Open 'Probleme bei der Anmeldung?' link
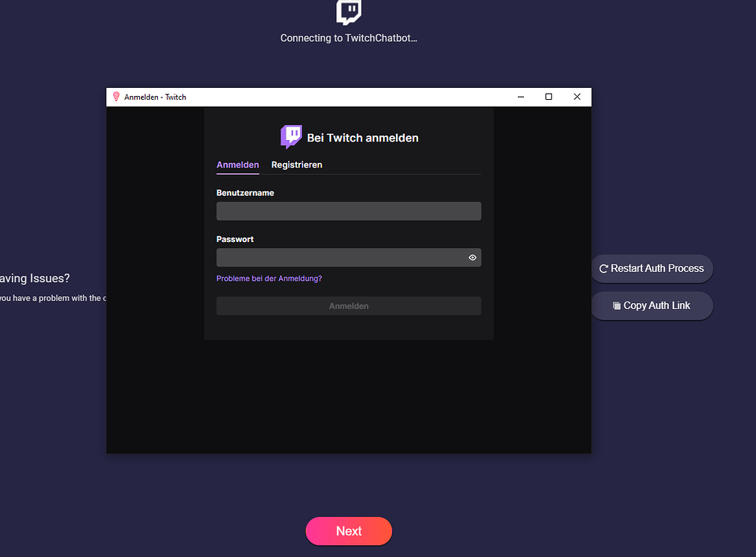This screenshot has height=557, width=756. tap(269, 278)
